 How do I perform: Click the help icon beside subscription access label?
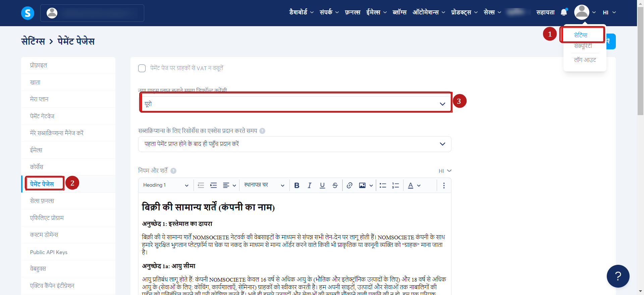[262, 131]
